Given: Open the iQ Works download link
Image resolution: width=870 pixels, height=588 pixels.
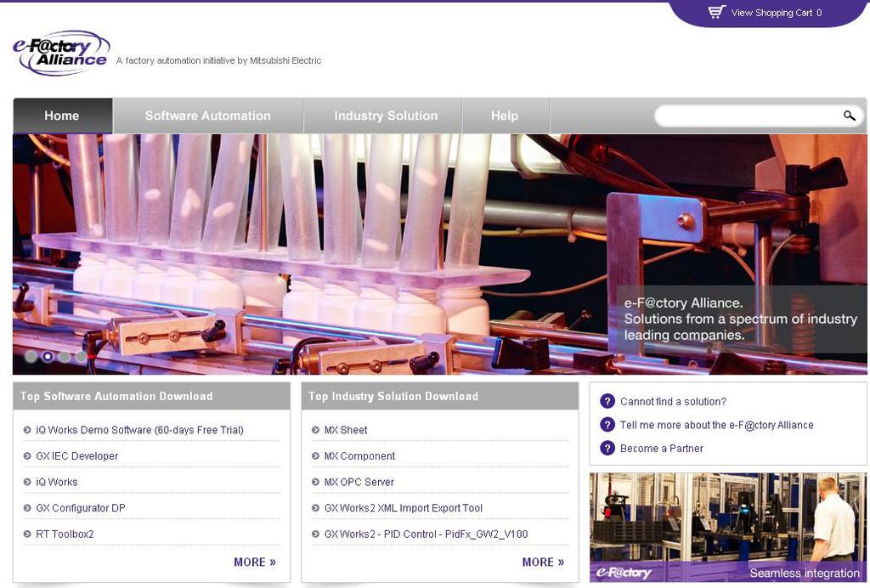Looking at the screenshot, I should 57,482.
